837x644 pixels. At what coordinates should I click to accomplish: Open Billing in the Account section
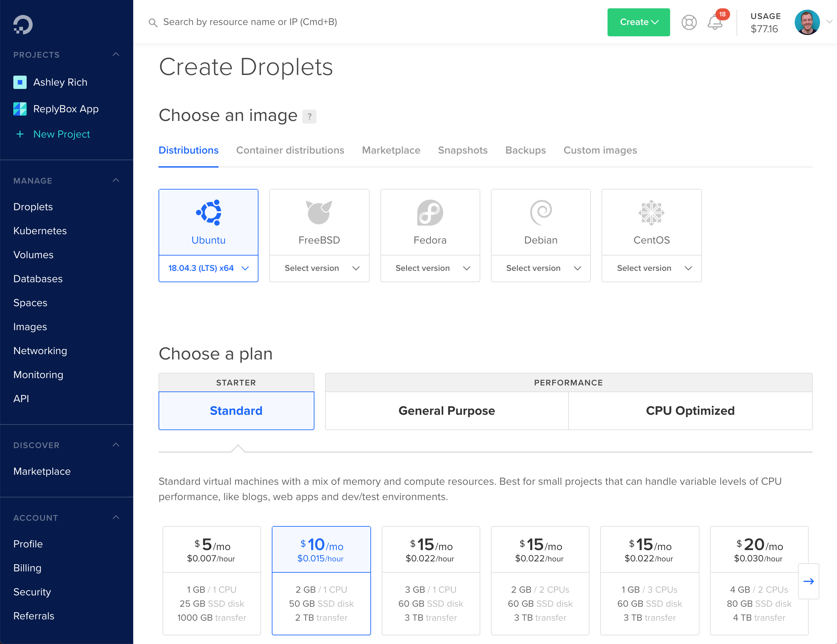coord(27,568)
